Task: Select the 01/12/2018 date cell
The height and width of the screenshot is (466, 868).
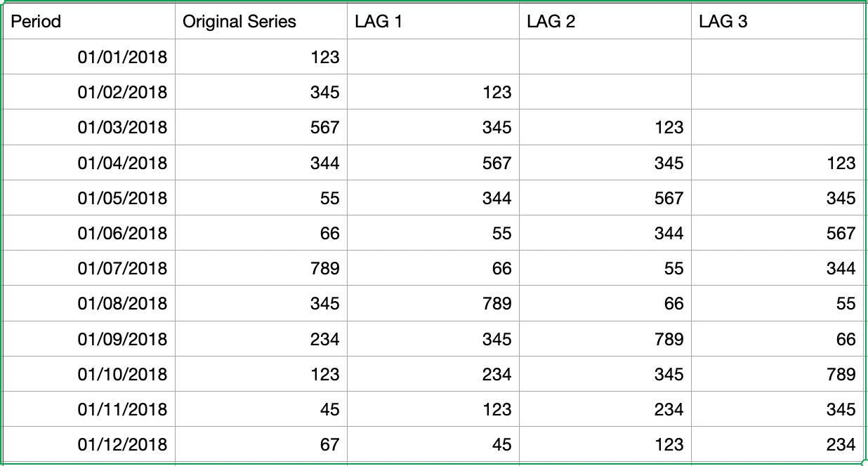Action: click(89, 444)
